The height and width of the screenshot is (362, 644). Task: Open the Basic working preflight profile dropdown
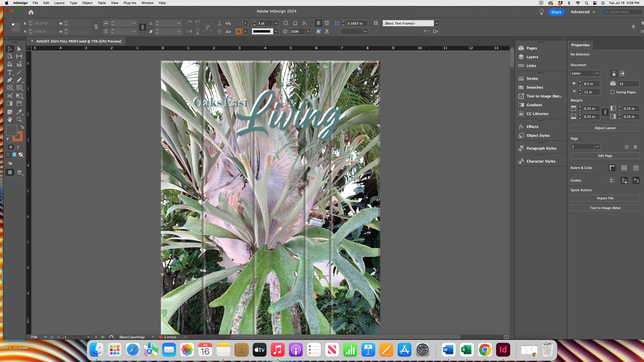tap(153, 337)
